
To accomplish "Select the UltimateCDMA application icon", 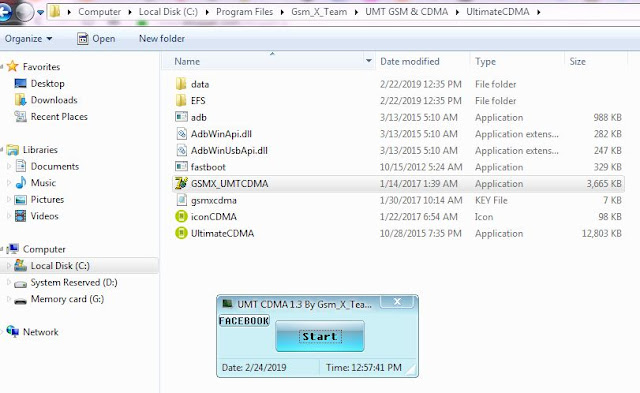I will (181, 233).
